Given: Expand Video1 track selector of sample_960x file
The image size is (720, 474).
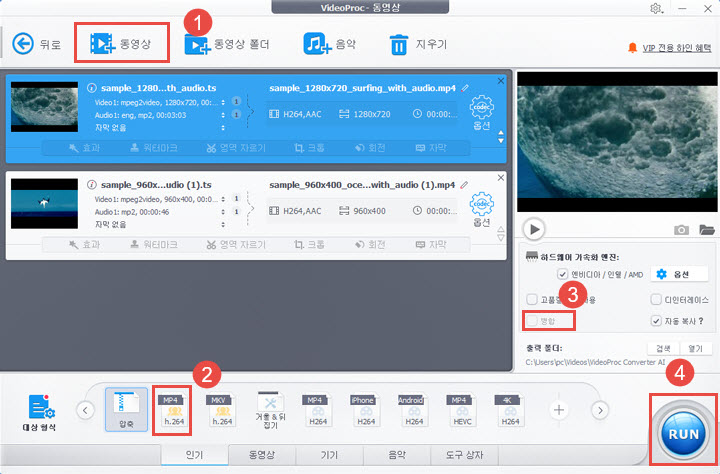Looking at the screenshot, I should (x=223, y=199).
